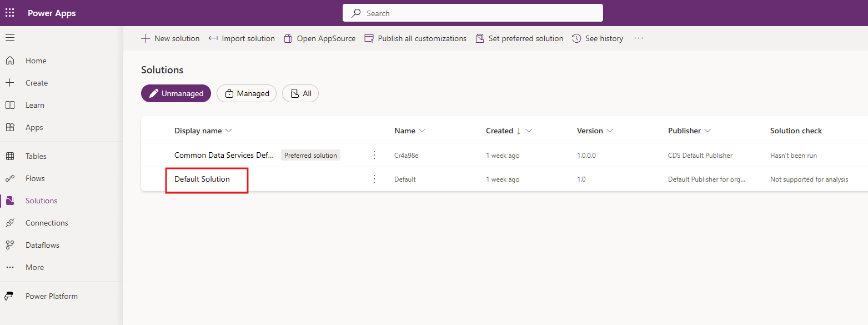
Task: Expand the Display name column dropdown
Action: (229, 131)
